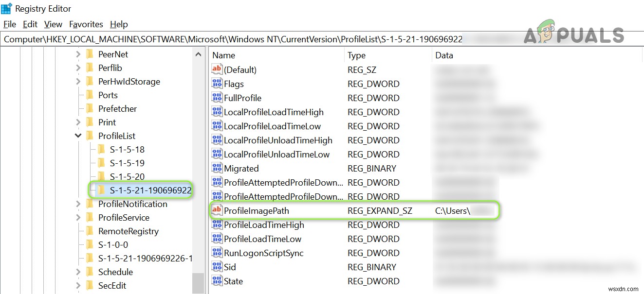Click the ProfileImagePath string value icon
644x294 pixels.
coord(217,211)
